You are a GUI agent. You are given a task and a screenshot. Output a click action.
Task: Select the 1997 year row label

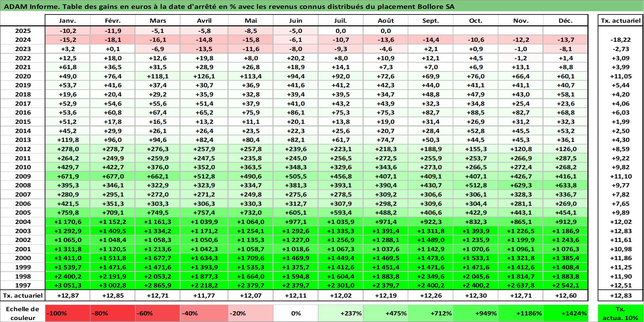[23, 285]
